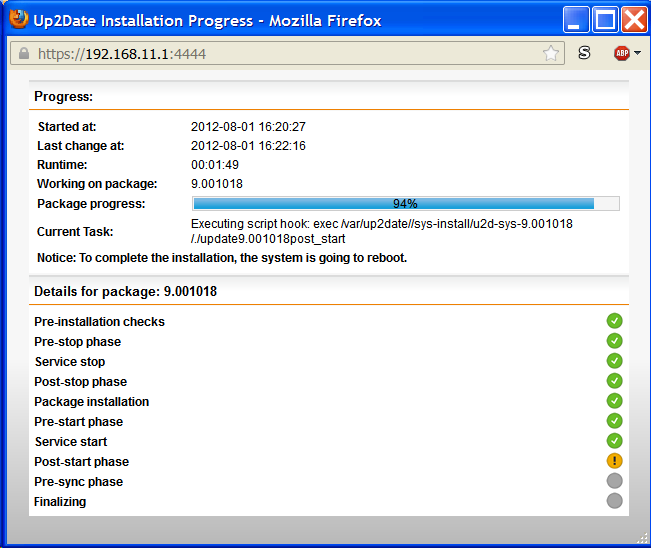
Task: Click the Finalizing gray status circle
Action: click(614, 501)
